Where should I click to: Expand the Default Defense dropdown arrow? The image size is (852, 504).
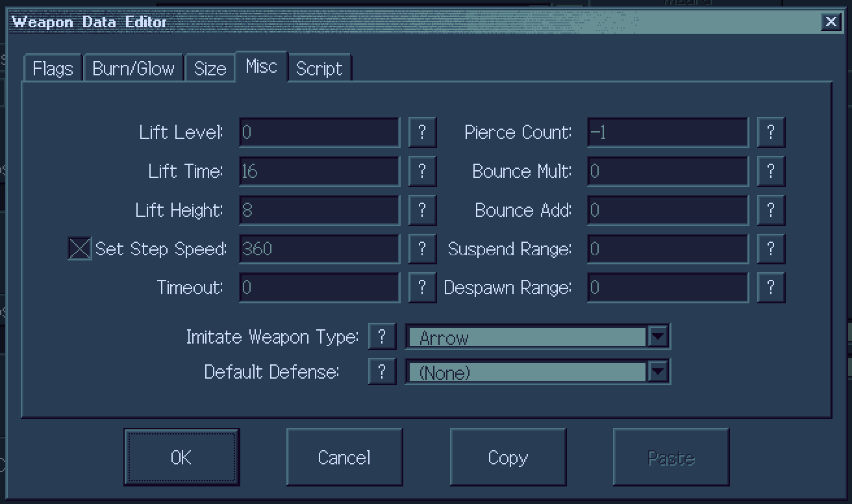coord(658,372)
